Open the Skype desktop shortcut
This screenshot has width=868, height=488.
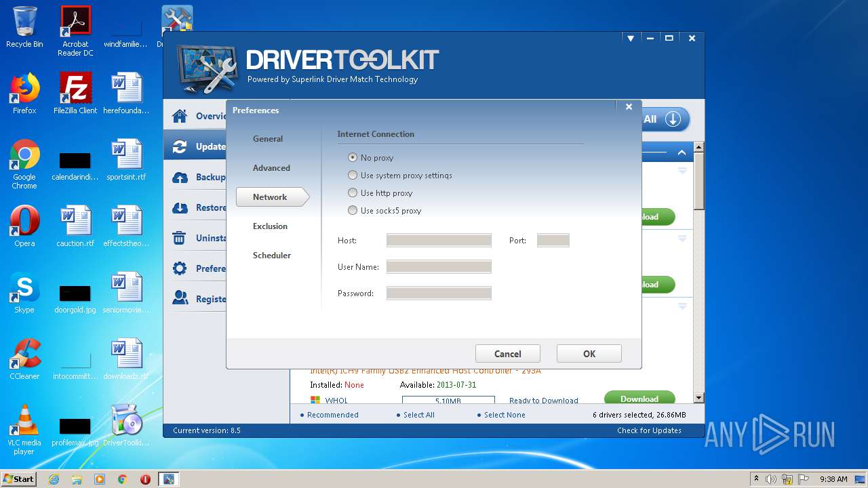[x=24, y=293]
